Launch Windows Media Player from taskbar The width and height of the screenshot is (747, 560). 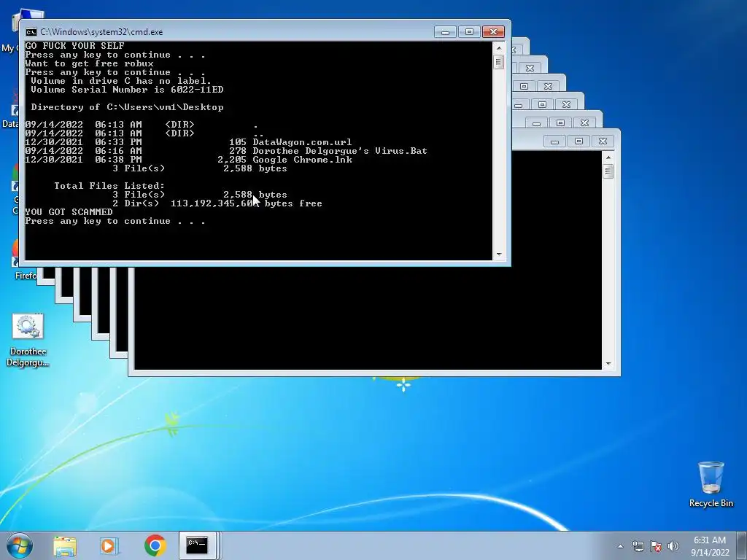109,545
